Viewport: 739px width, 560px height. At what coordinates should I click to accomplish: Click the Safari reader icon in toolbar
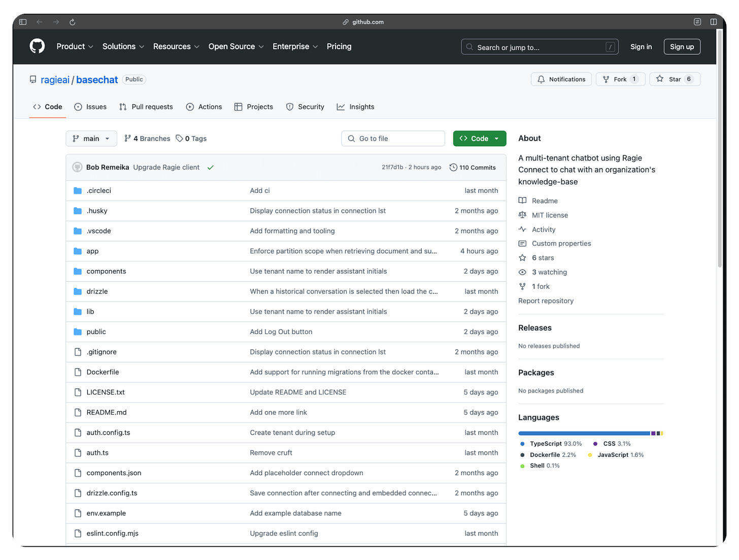697,22
